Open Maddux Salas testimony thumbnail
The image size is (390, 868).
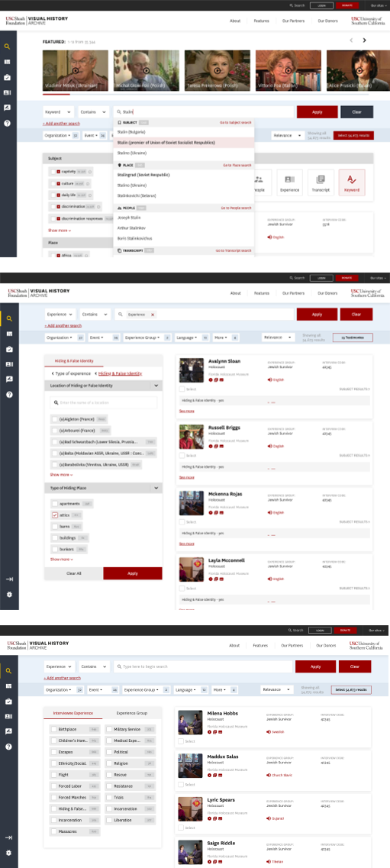190,766
